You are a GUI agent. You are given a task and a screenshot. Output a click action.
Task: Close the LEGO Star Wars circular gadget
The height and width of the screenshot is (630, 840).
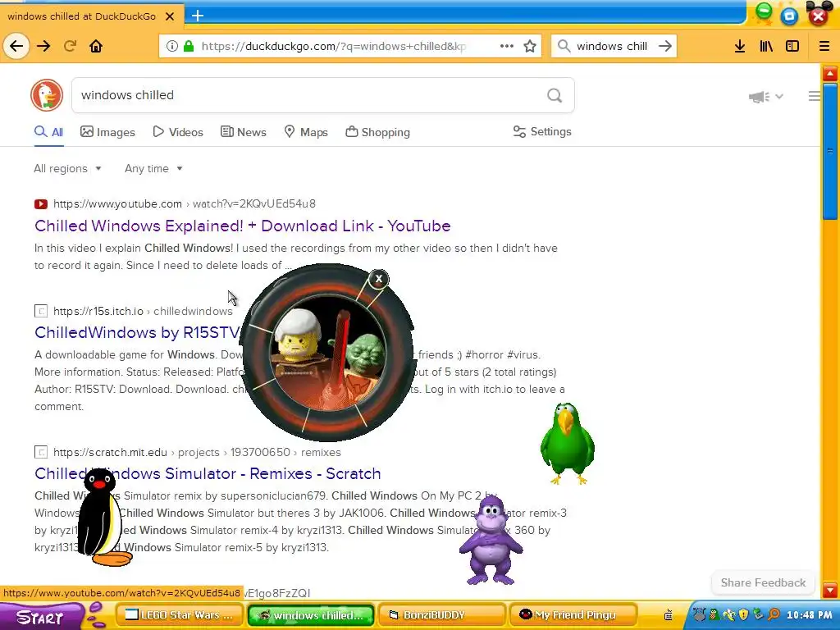click(379, 279)
